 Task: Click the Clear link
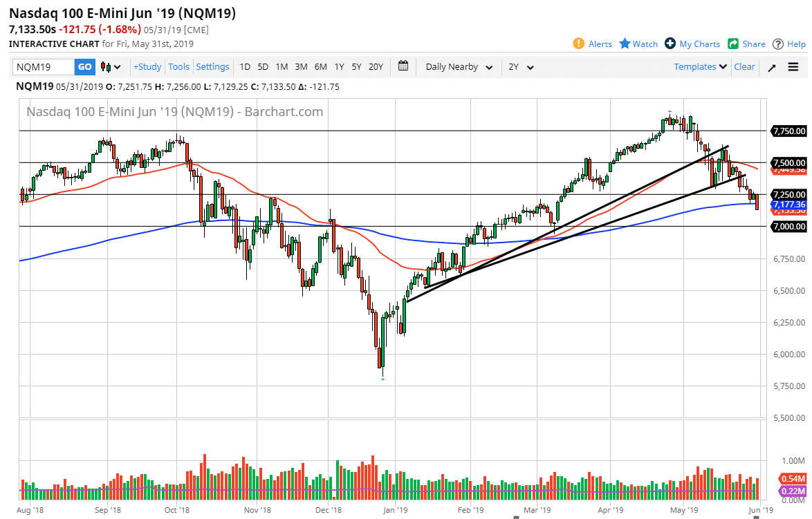(744, 66)
